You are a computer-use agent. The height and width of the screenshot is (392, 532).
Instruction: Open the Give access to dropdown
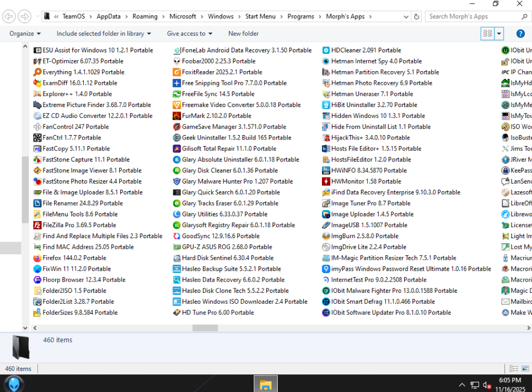[x=190, y=34]
